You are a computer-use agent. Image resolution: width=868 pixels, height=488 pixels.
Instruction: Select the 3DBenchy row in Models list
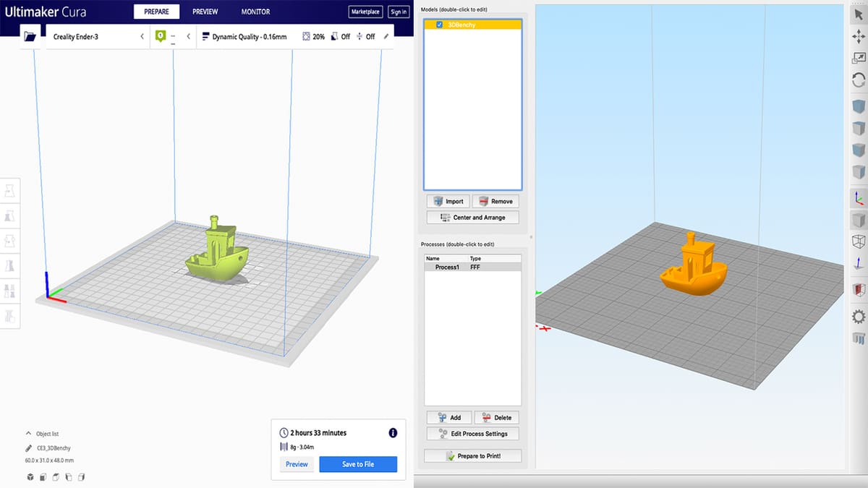tap(472, 25)
